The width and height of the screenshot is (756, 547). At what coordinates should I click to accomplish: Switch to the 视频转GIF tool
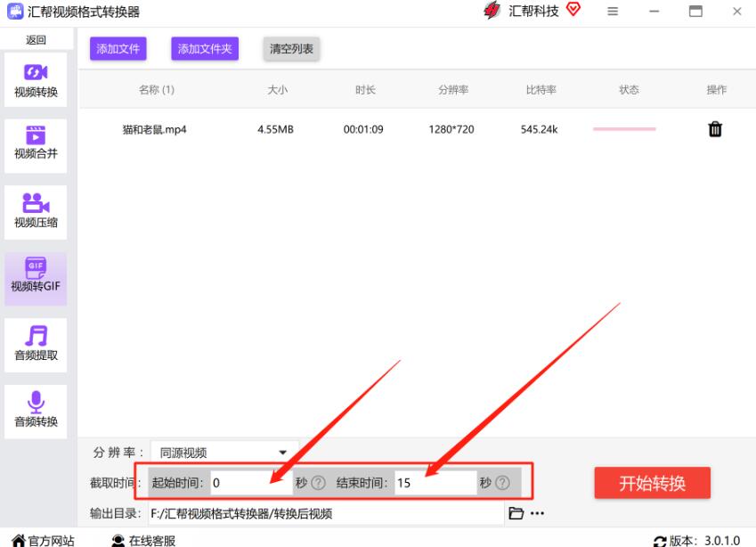click(36, 276)
